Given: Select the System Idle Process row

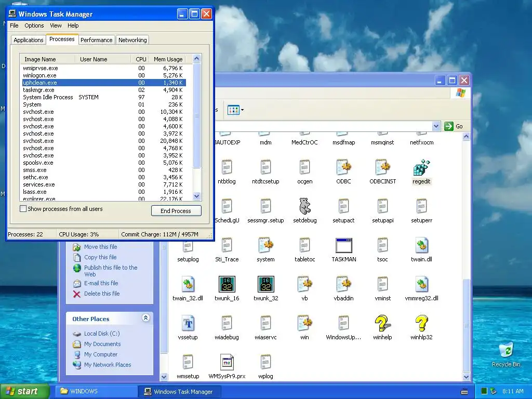Looking at the screenshot, I should coord(104,97).
